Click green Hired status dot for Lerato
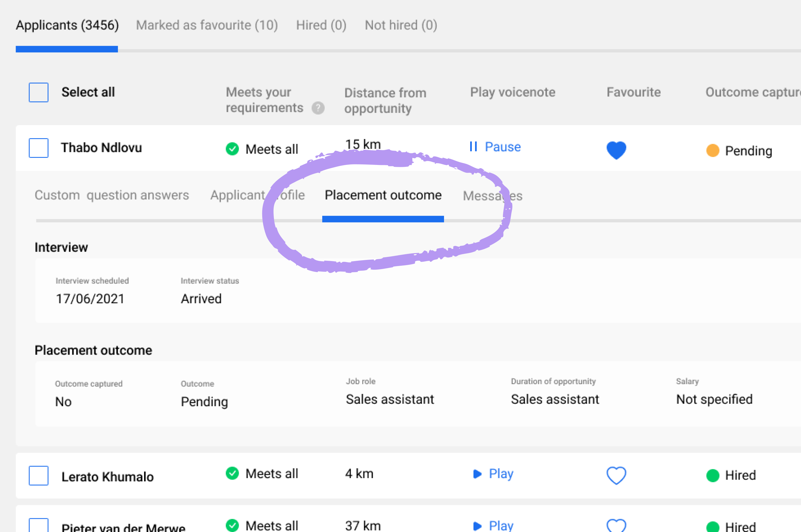The width and height of the screenshot is (801, 532). coord(712,475)
